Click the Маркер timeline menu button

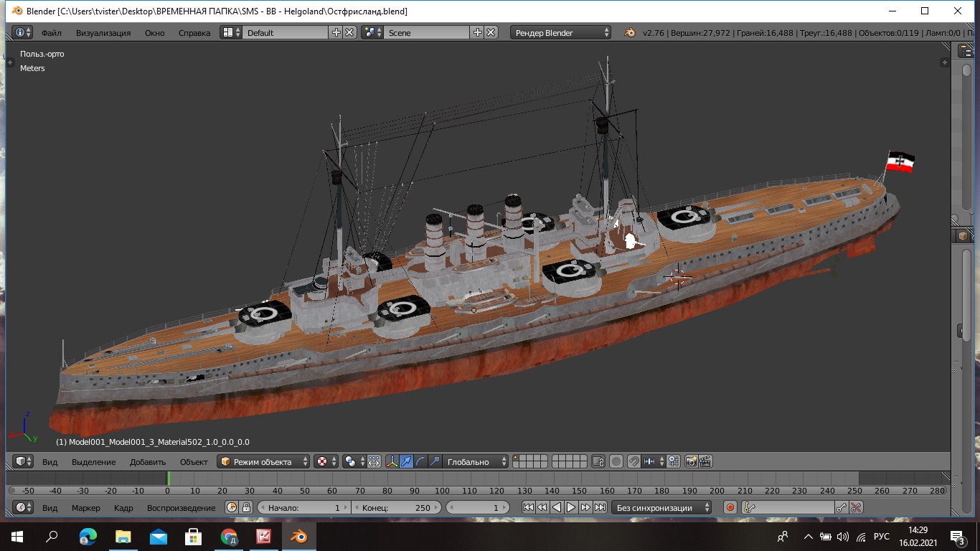pos(85,507)
